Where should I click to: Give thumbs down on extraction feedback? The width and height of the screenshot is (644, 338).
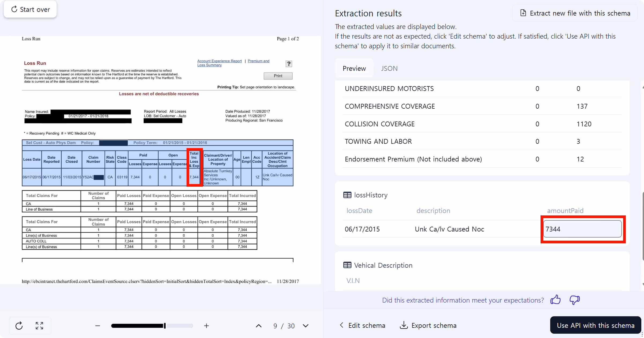tap(575, 300)
